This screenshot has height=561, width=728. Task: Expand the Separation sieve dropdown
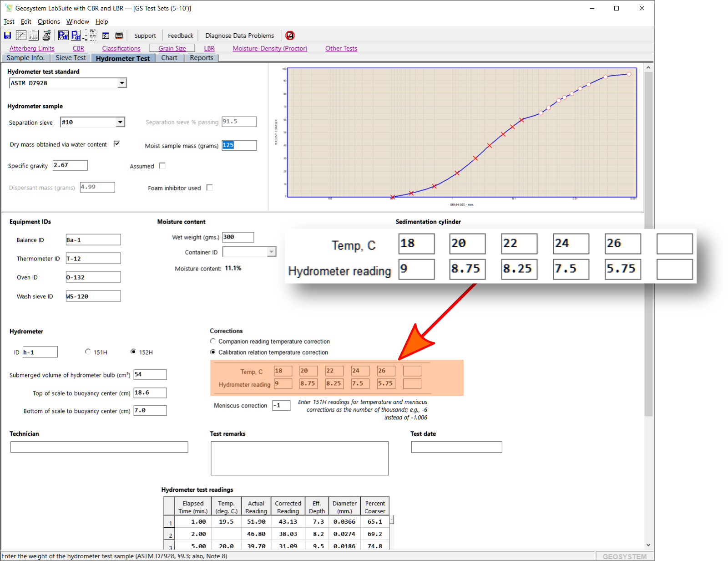(120, 122)
